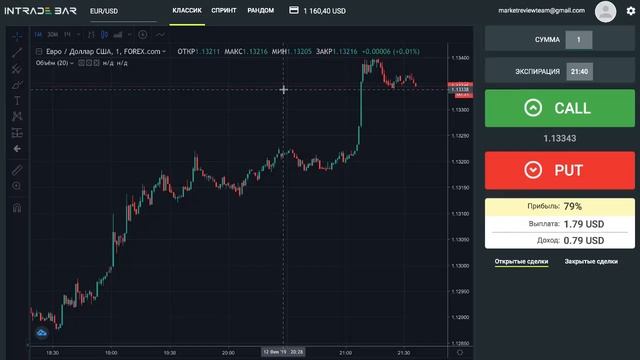Click the МИН 1.13205 low value
Screen dimensions: 640x360
click(x=292, y=51)
